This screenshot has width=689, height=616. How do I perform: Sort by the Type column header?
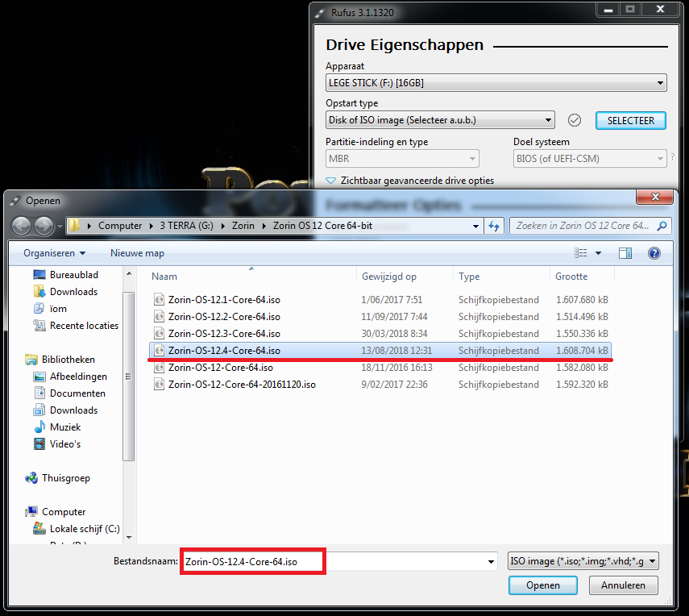point(469,277)
